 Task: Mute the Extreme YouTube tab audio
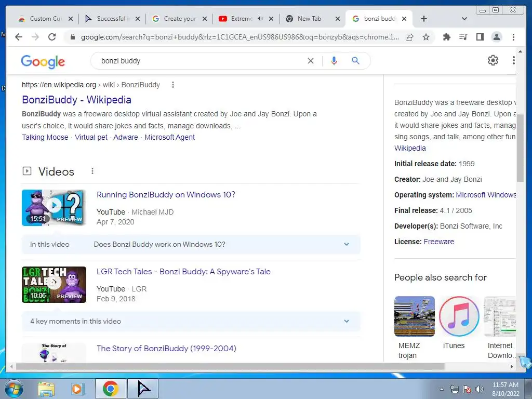coord(260,19)
